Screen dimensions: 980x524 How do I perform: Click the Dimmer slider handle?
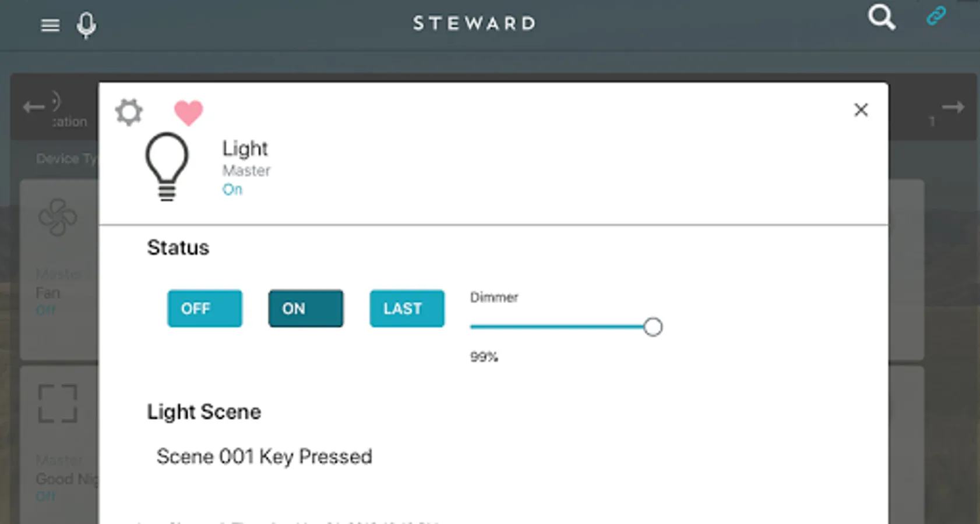(653, 327)
